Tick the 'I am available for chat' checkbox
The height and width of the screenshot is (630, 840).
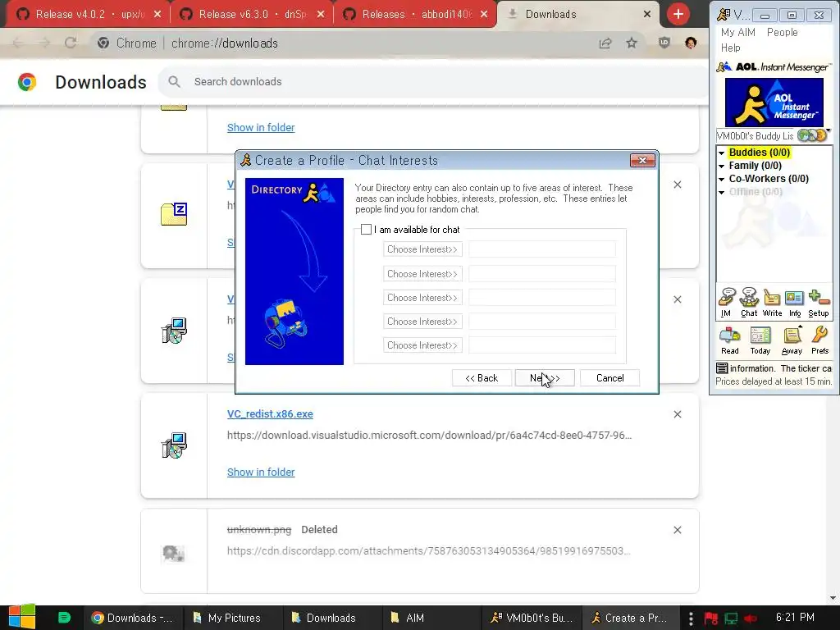click(x=367, y=230)
